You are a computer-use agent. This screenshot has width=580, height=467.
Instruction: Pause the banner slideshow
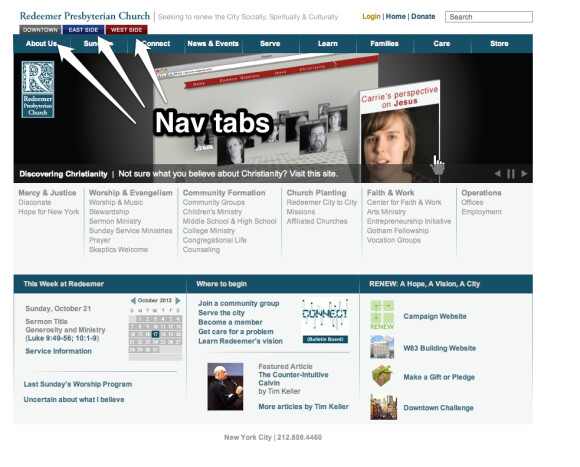[x=511, y=174]
